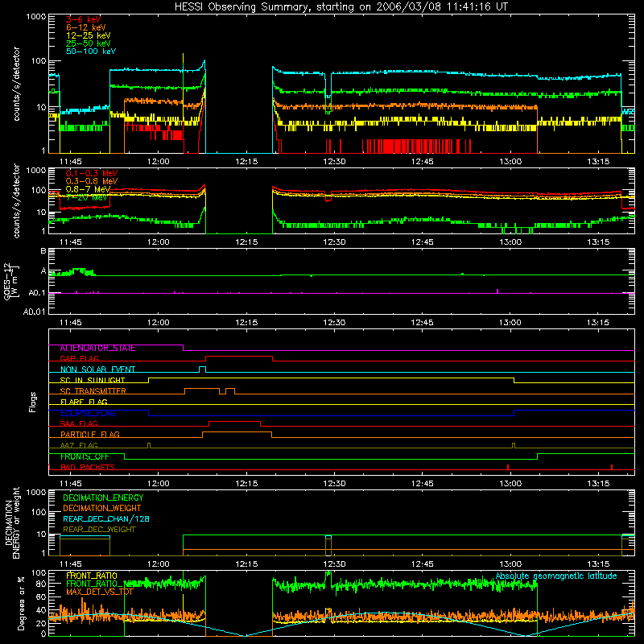Click the PARTICLE_FLAG label
This screenshot has height=644, width=644.
coord(90,435)
